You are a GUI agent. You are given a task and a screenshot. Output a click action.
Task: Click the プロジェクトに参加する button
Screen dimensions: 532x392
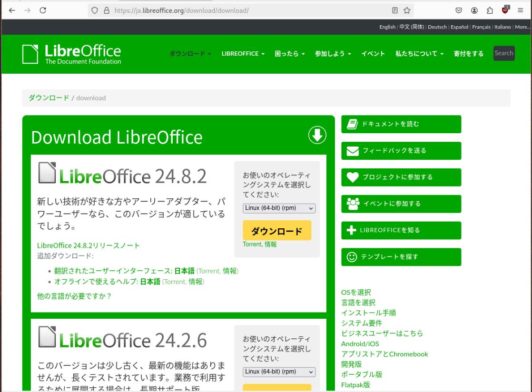[x=401, y=177]
